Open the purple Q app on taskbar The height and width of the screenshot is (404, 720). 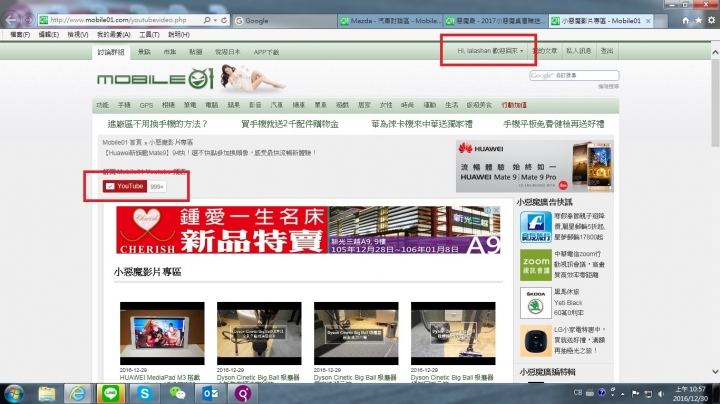[x=242, y=394]
